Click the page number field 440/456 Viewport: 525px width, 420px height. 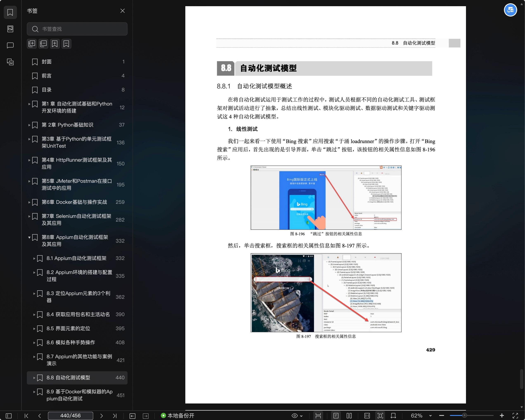coord(70,416)
